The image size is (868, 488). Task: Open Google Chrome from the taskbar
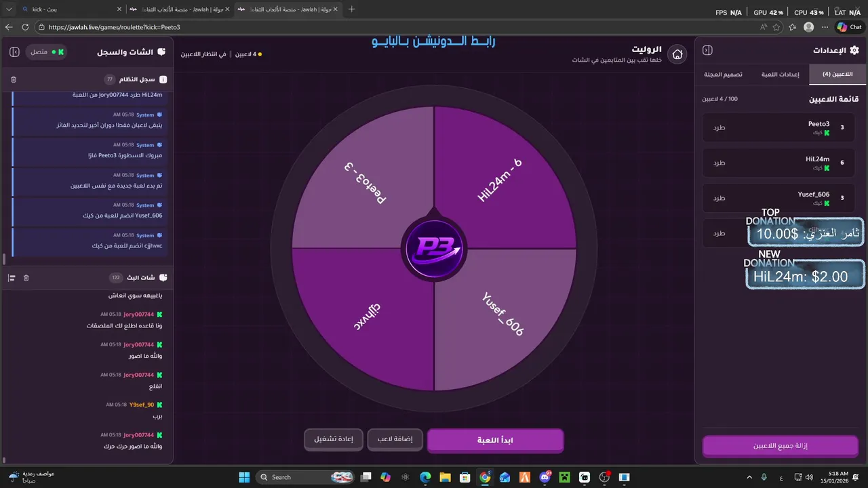point(485,477)
